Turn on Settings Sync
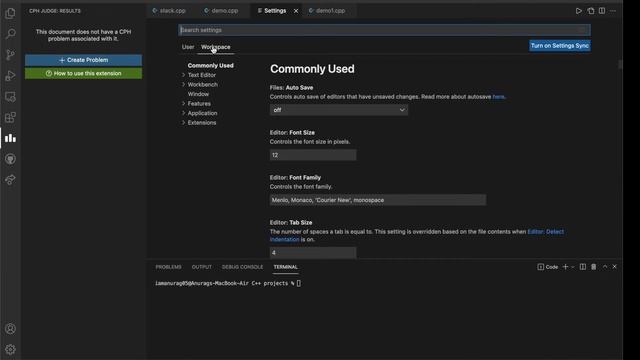This screenshot has height=360, width=640. click(x=560, y=46)
